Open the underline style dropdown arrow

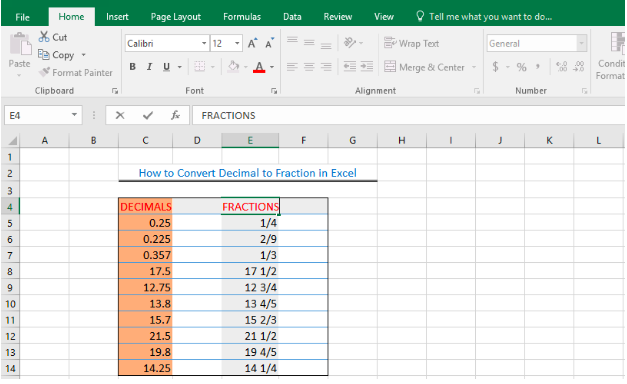pos(180,67)
